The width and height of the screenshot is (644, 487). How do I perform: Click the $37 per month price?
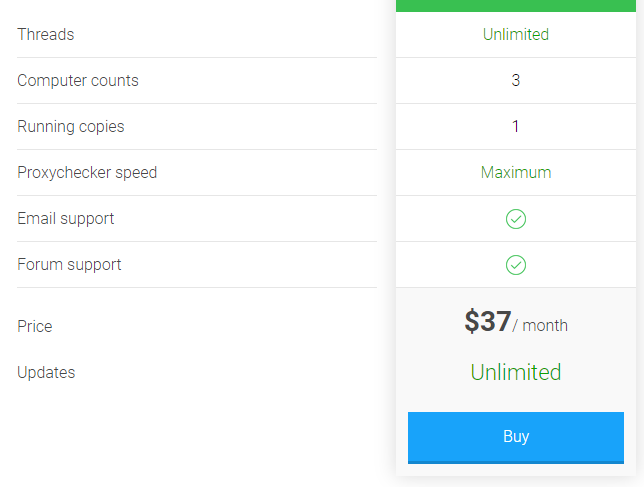click(516, 321)
